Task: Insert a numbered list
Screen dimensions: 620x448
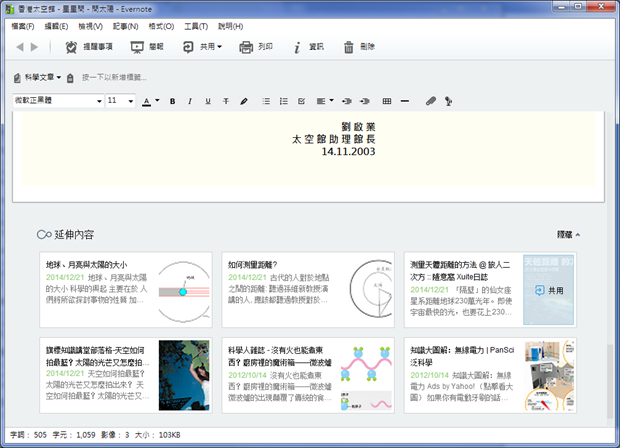Action: pos(284,101)
